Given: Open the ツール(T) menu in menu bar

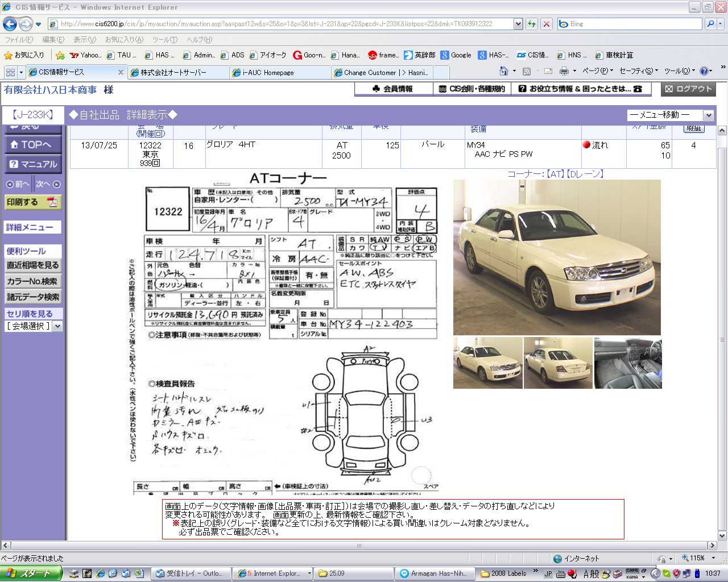Looking at the screenshot, I should click(x=164, y=40).
